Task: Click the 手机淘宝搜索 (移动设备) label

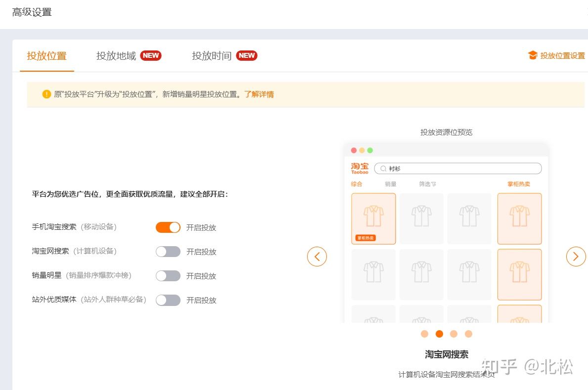Action: click(x=74, y=227)
